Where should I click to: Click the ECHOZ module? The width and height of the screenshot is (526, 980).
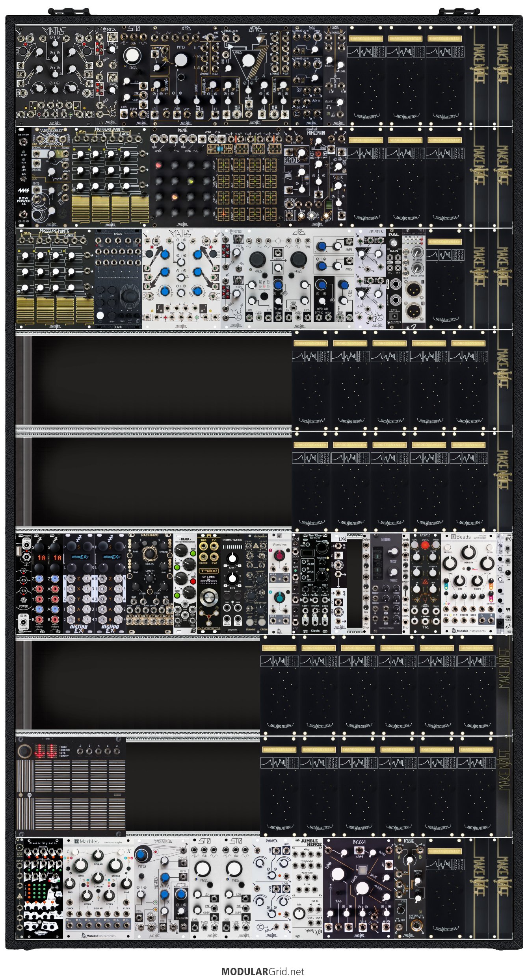tap(426, 584)
